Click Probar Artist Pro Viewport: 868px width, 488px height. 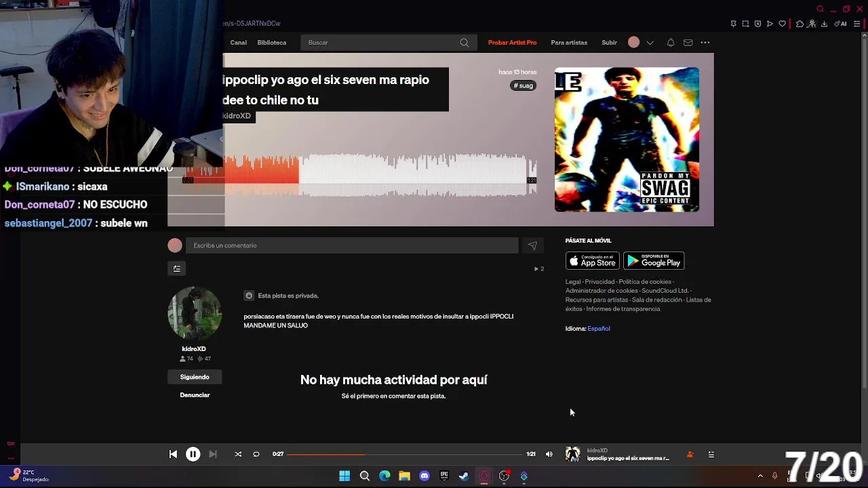click(x=512, y=43)
